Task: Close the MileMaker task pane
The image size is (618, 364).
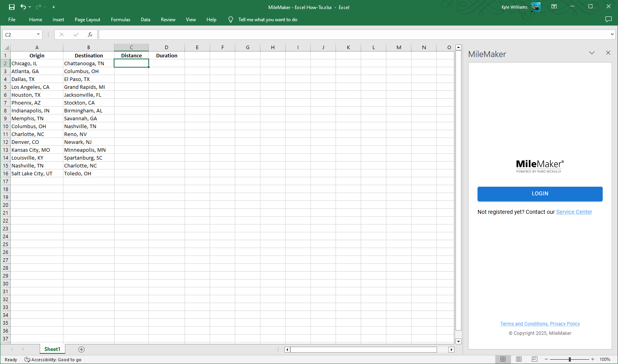Action: click(608, 53)
